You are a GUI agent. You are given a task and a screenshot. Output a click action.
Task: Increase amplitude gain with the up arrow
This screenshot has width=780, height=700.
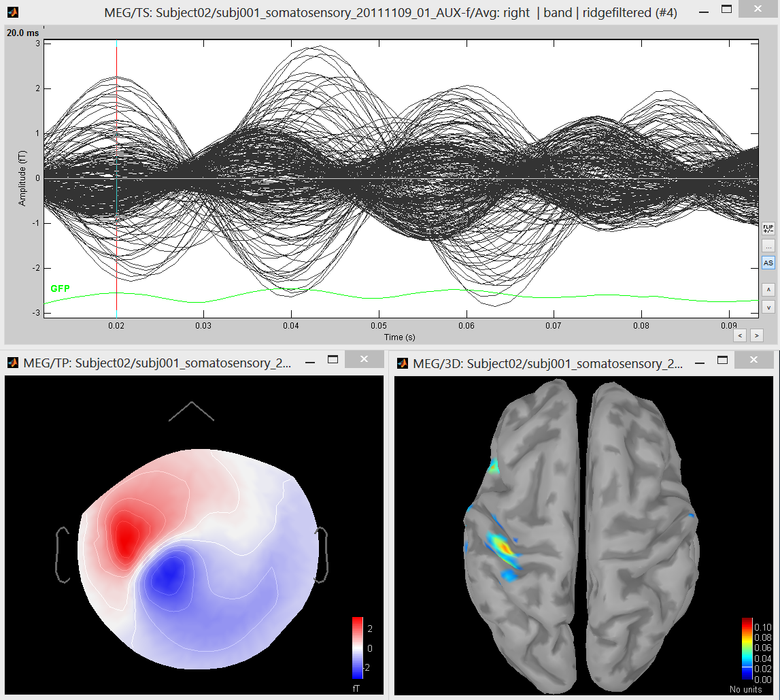click(768, 289)
